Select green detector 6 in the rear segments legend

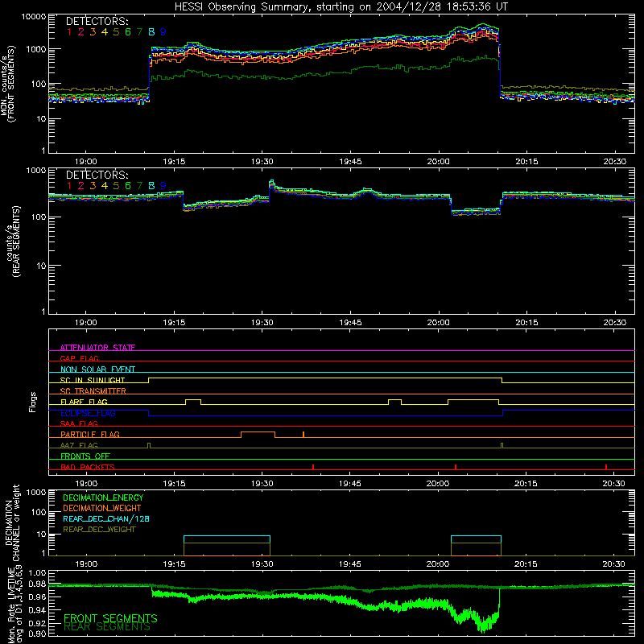tap(128, 186)
